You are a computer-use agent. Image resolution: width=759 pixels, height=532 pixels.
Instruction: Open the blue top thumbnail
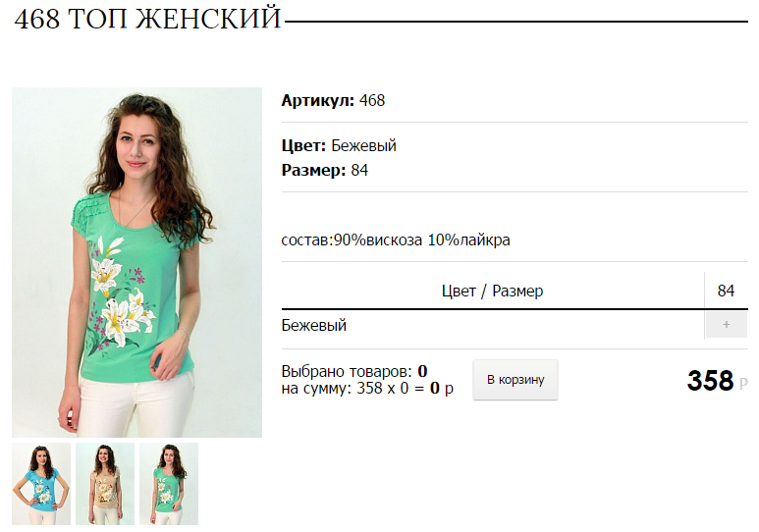41,484
